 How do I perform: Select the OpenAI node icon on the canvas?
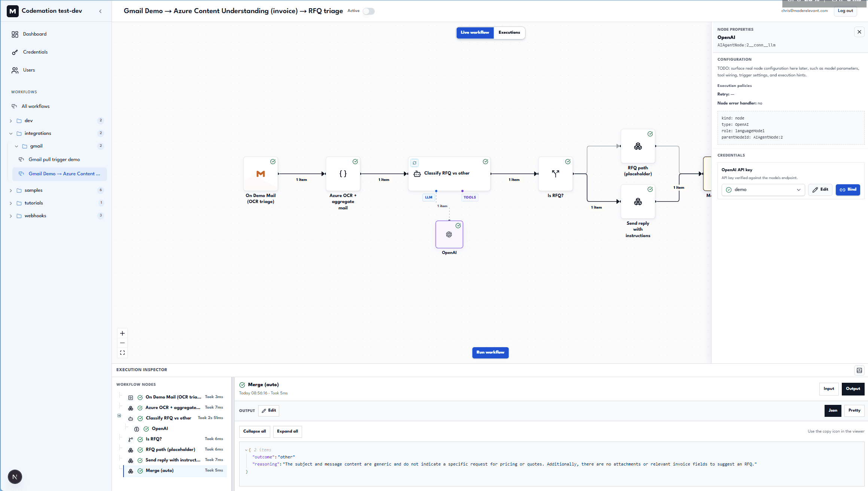pos(449,234)
